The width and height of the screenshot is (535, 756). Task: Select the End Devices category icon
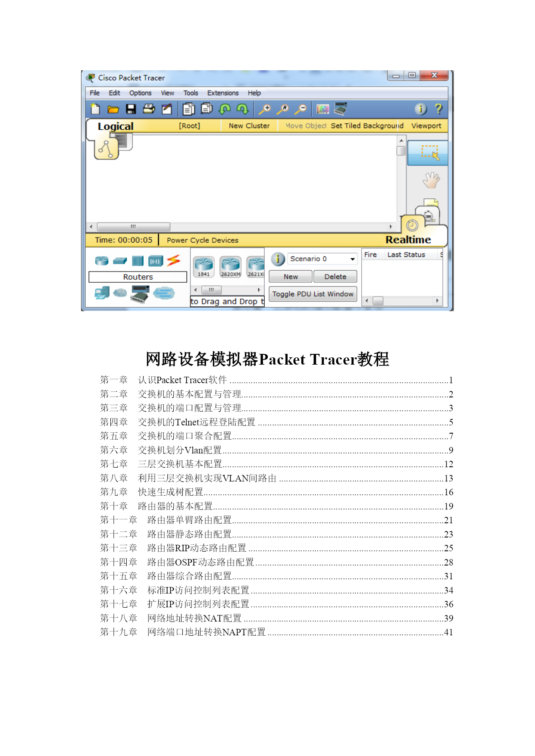(x=102, y=294)
